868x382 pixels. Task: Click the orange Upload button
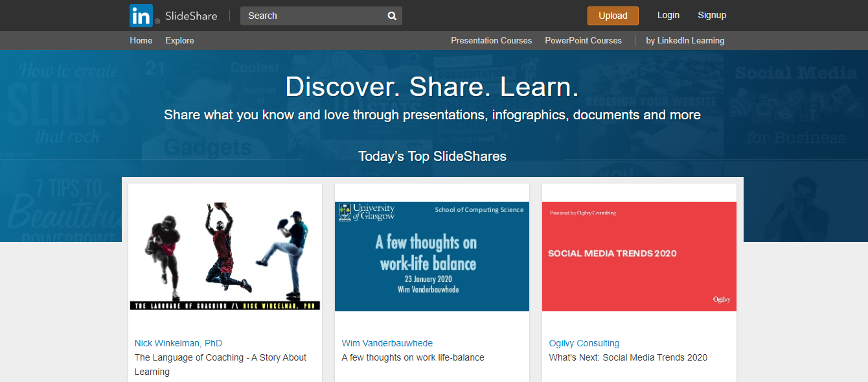tap(613, 16)
